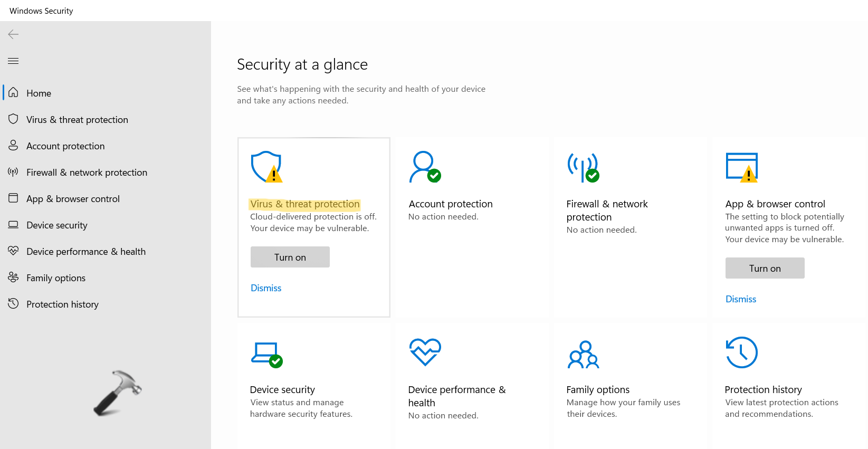Dismiss the App & browser control warning

741,299
